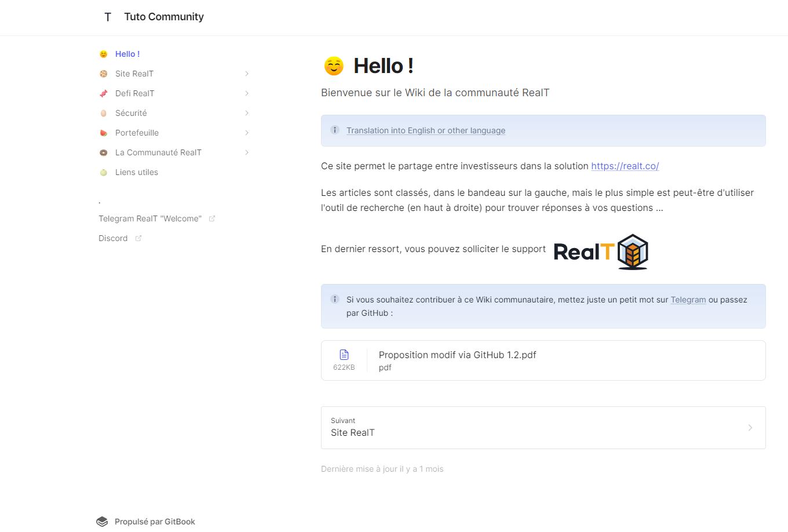Image resolution: width=788 pixels, height=532 pixels.
Task: Click info icon in the contribution hint box
Action: [335, 299]
